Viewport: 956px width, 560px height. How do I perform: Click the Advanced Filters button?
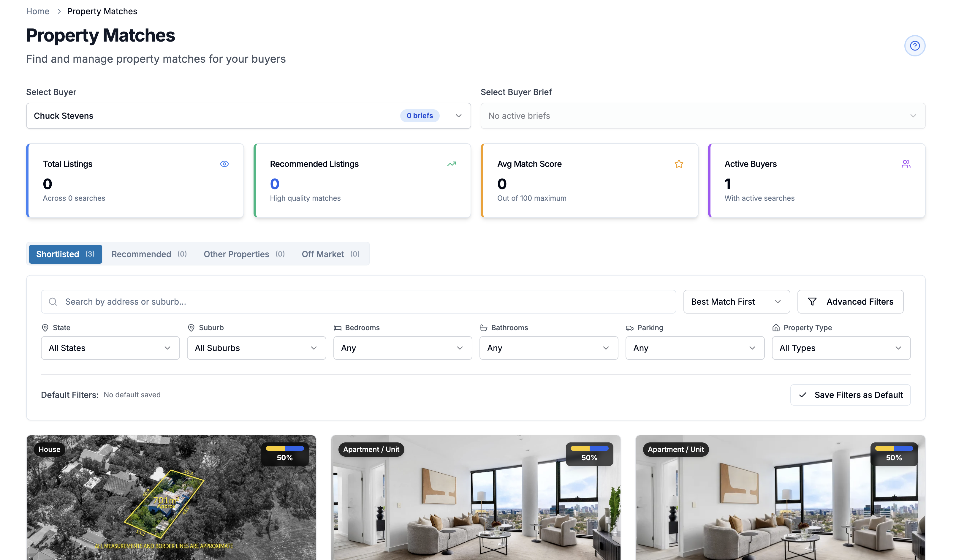point(850,302)
